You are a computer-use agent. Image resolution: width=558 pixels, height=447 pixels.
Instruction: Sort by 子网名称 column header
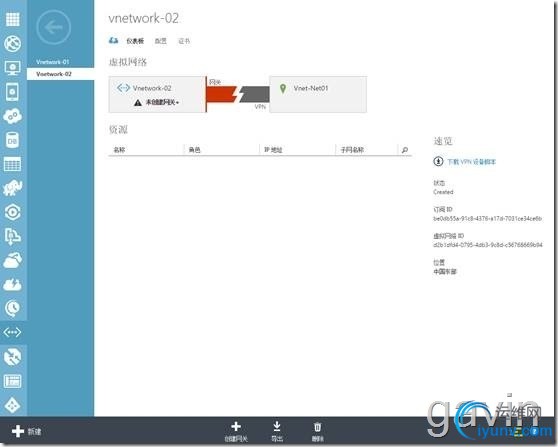tap(352, 150)
